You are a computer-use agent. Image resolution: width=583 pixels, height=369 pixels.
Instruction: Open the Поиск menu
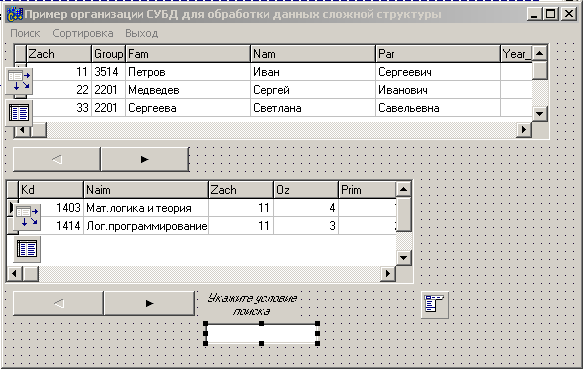pyautogui.click(x=25, y=33)
